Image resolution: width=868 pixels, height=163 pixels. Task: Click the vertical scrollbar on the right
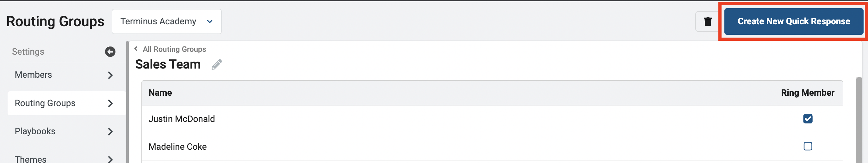[x=859, y=120]
